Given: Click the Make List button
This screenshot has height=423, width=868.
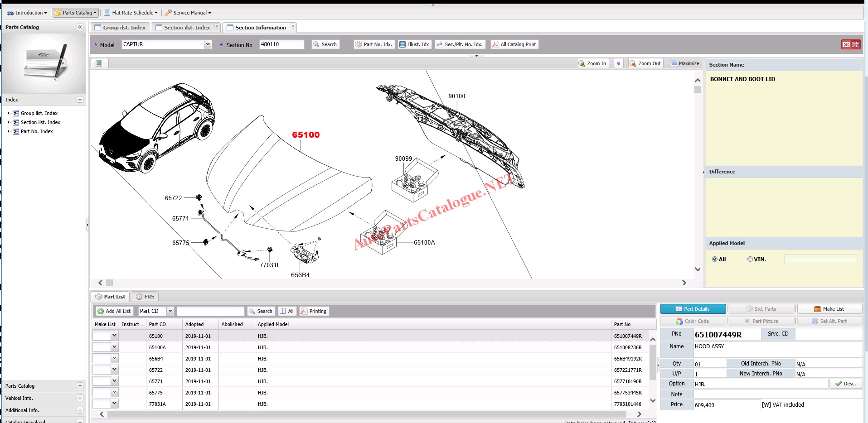Looking at the screenshot, I should click(x=829, y=309).
